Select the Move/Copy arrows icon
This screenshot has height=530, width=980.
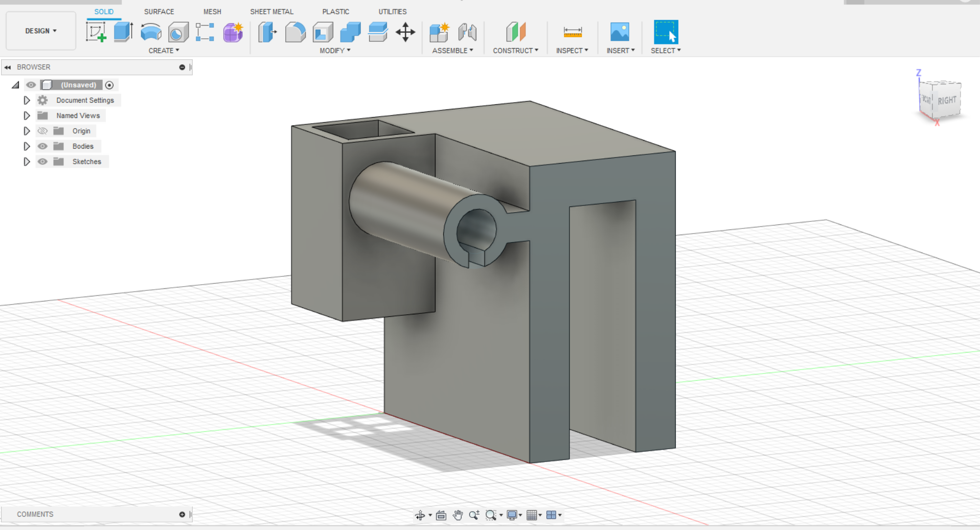coord(405,32)
